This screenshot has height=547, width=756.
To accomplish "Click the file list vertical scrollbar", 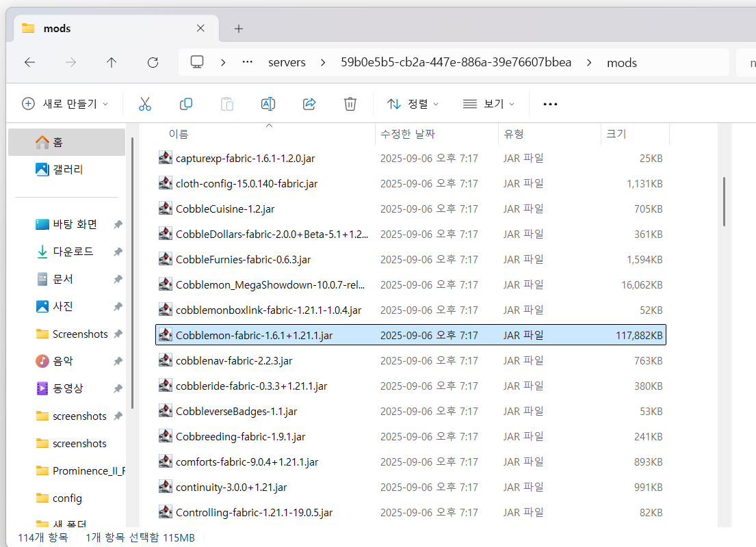I will coord(724,202).
